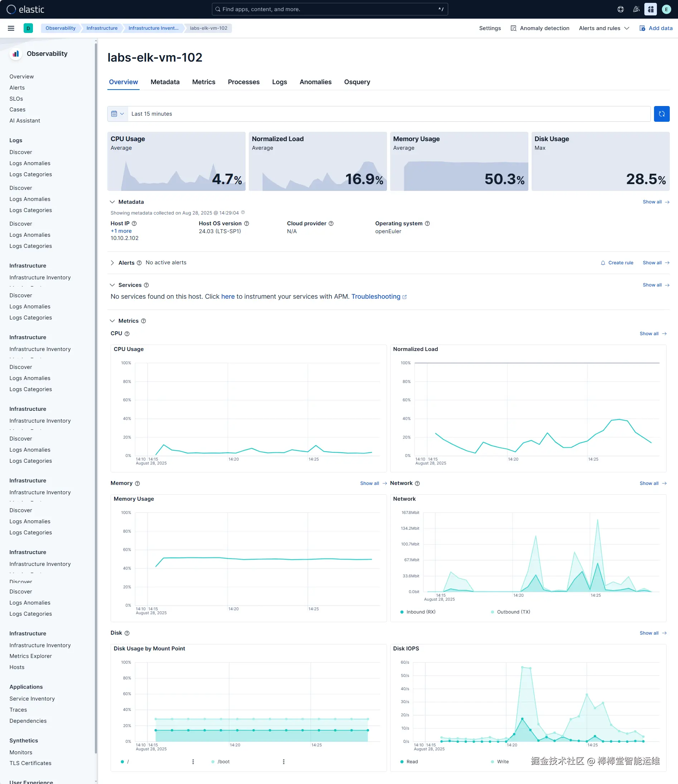Click the Find apps, content search field
Viewport: 678px width, 784px height.
330,9
